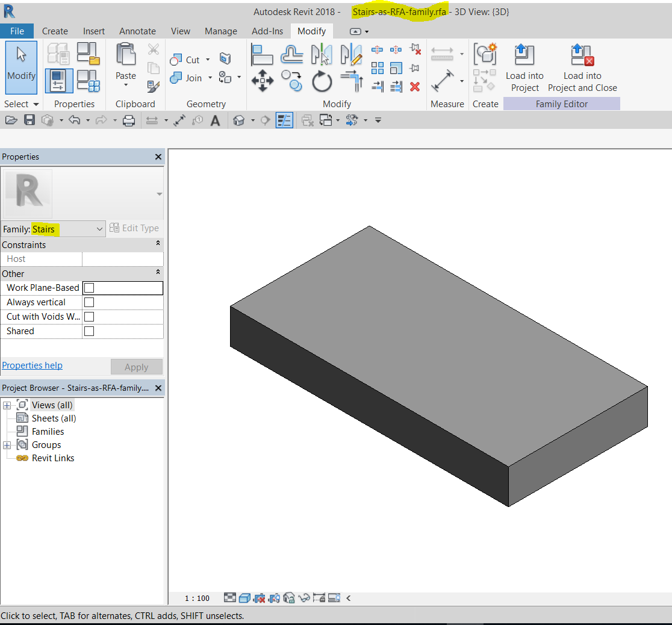672x625 pixels.
Task: Select the Array tool
Action: pos(377,68)
